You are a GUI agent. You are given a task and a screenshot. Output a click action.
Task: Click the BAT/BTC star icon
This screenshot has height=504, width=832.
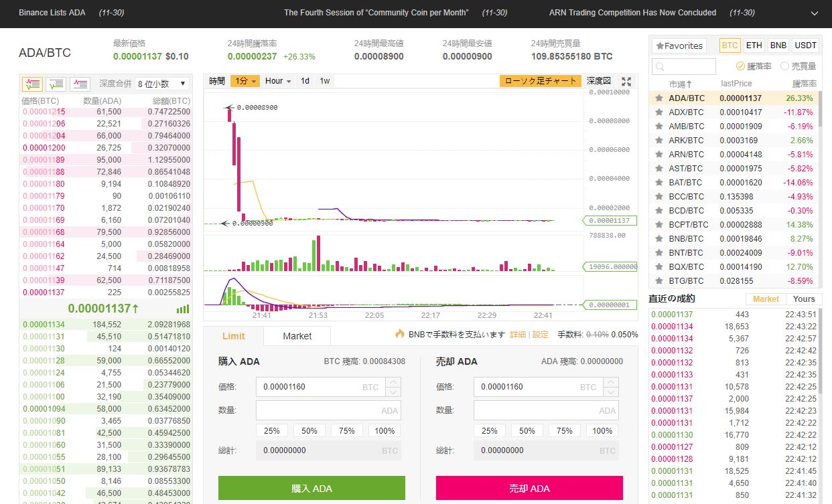[x=659, y=183]
